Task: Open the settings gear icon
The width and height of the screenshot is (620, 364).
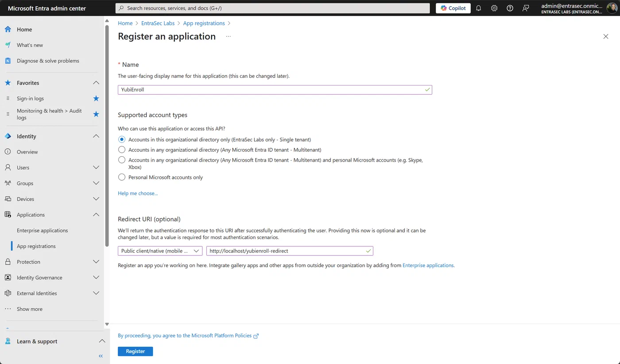Action: click(494, 8)
